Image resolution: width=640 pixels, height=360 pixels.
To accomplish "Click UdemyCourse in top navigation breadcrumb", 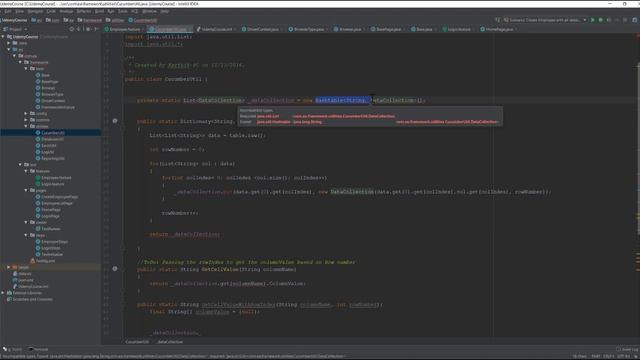I will point(14,20).
